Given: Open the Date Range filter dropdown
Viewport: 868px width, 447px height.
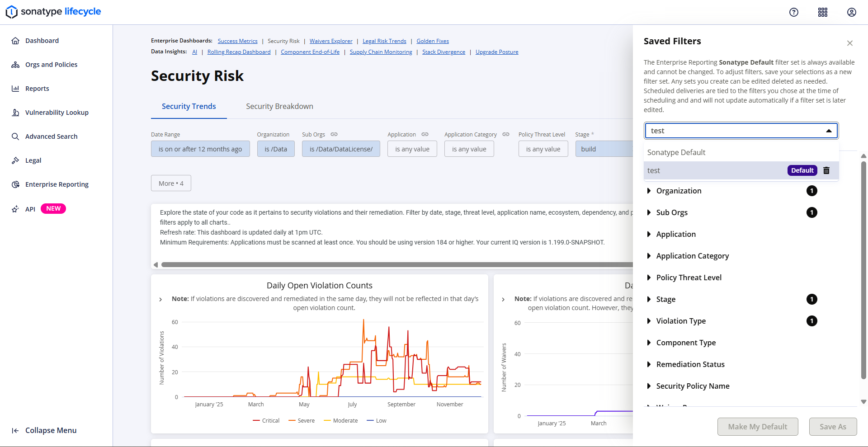Looking at the screenshot, I should click(200, 149).
